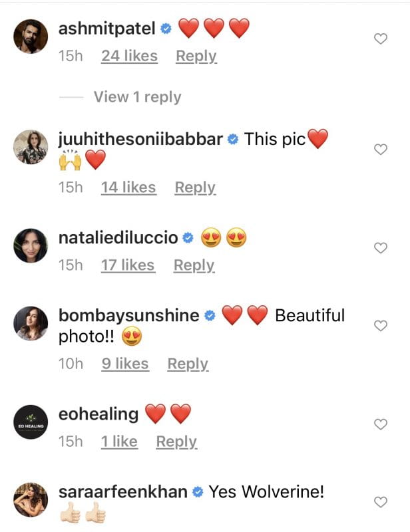Tap heart icon beside bombaysunshine's comment
The width and height of the screenshot is (410, 532).
click(381, 326)
